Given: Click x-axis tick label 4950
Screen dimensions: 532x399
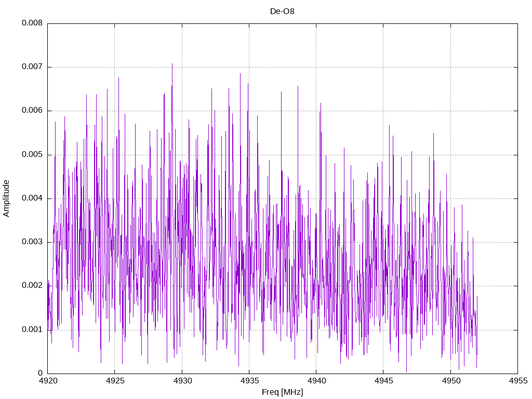Looking at the screenshot, I should [451, 381].
